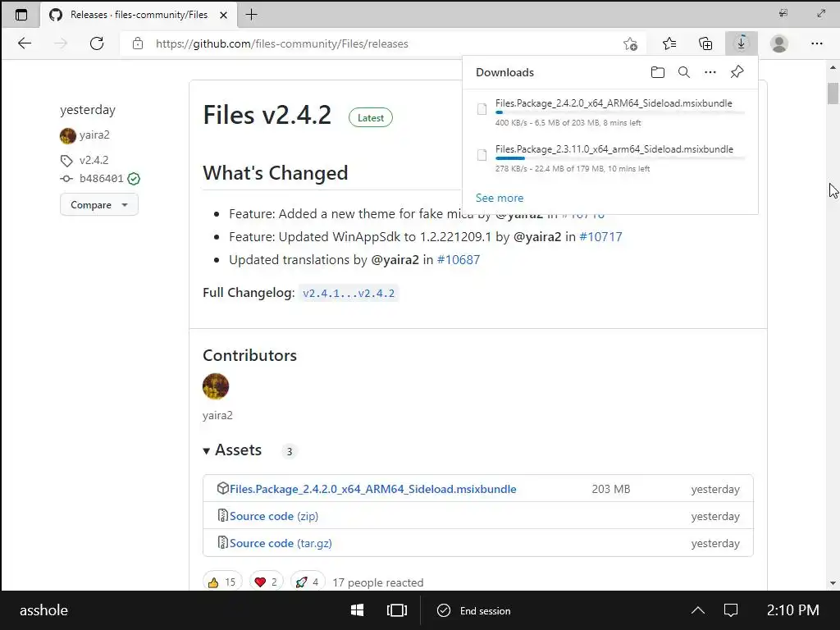Click the browser back arrow
Screen dimensions: 840x630
pos(25,43)
